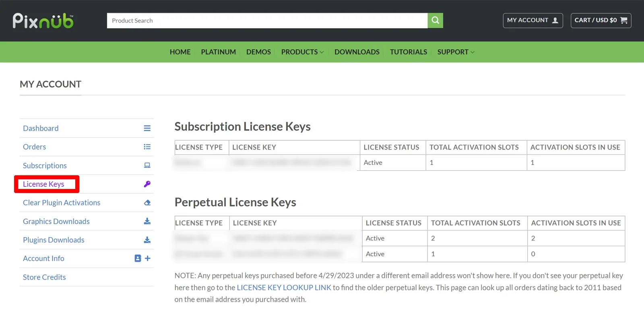Open the CART / USD $0 button
This screenshot has width=644, height=330.
[601, 21]
